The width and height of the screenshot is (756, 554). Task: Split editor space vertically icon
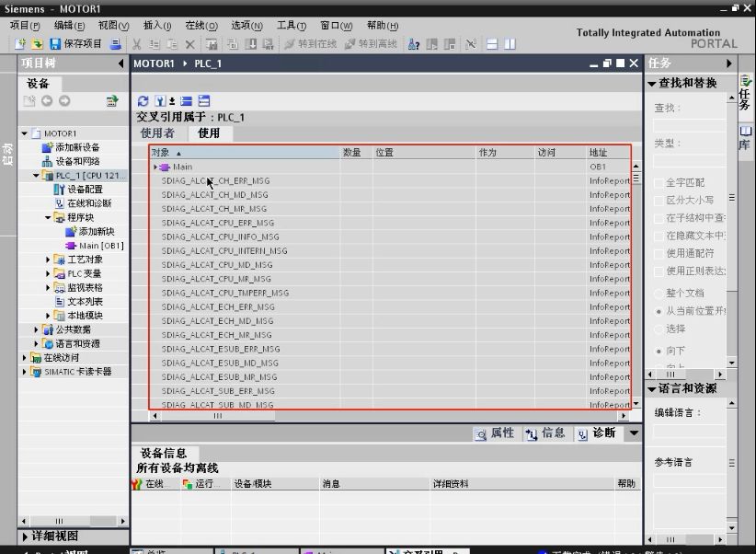[x=510, y=44]
